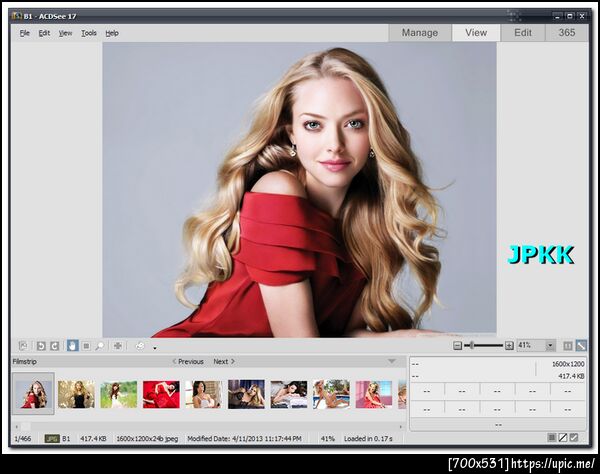Rotate the image right

coord(55,346)
